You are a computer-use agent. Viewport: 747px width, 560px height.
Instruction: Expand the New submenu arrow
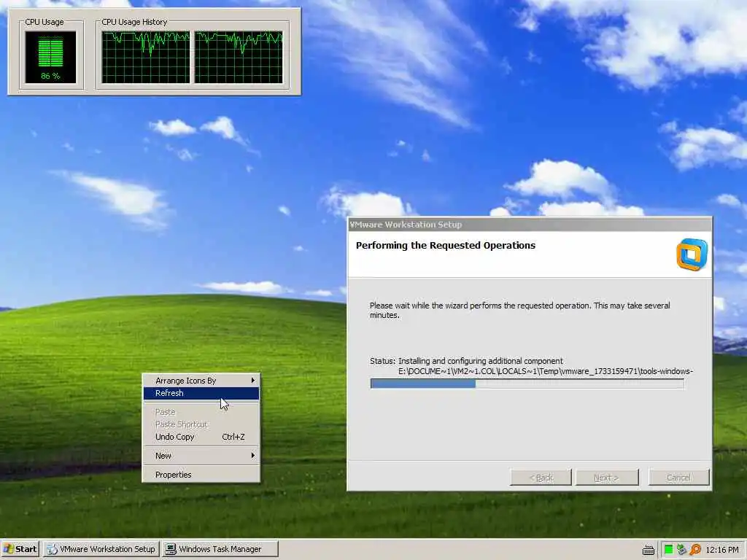click(x=252, y=456)
